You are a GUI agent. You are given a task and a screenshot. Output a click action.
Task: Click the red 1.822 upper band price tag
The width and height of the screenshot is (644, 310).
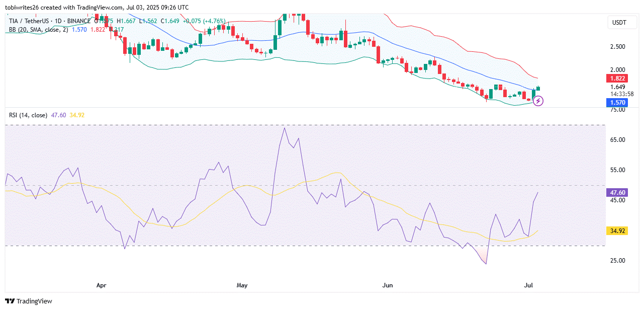pos(618,79)
